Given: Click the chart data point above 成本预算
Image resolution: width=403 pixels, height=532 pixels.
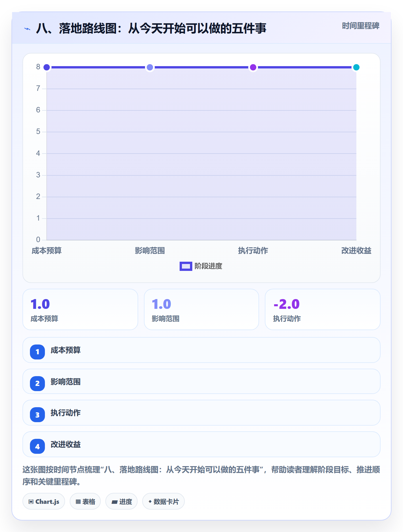Looking at the screenshot, I should (x=47, y=67).
